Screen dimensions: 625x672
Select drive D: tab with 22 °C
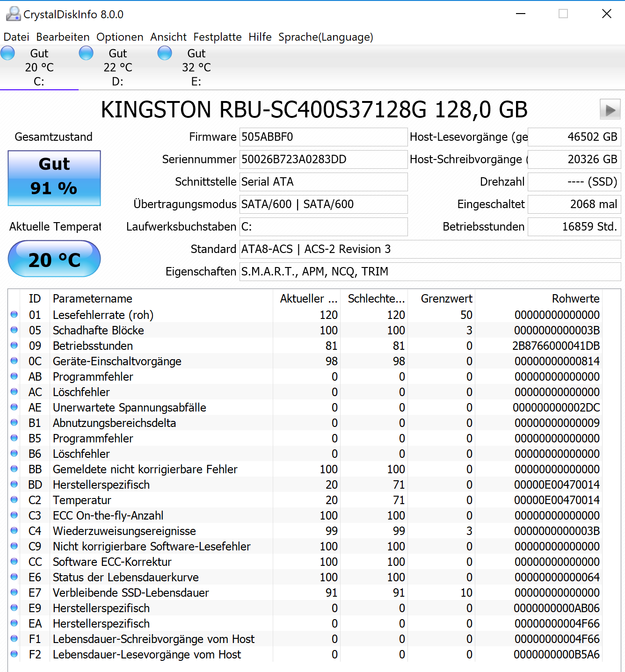point(118,67)
